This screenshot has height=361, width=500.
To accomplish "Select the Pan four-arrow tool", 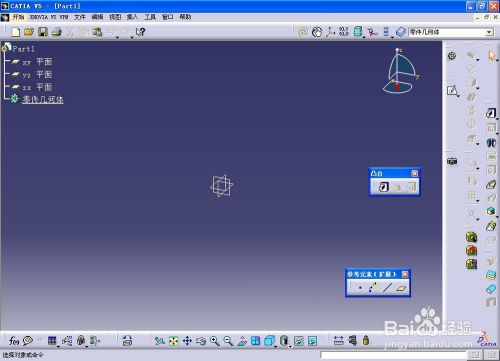I will [187, 341].
